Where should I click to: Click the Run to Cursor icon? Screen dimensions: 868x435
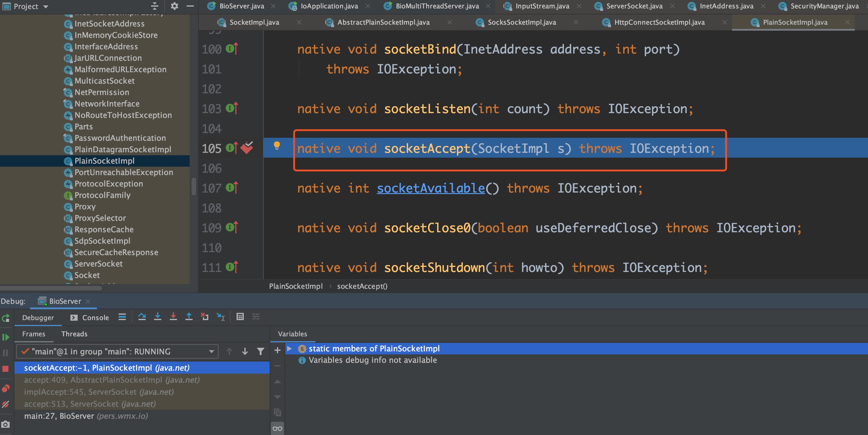[220, 317]
